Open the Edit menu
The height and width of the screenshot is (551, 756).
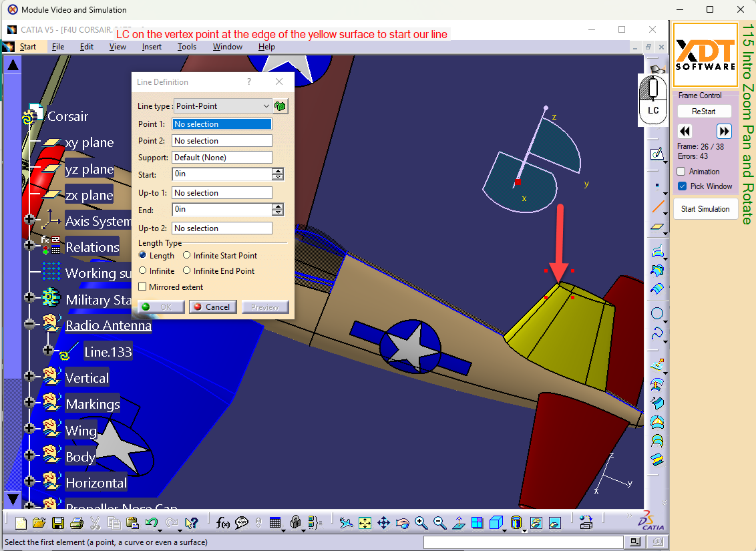pyautogui.click(x=87, y=47)
